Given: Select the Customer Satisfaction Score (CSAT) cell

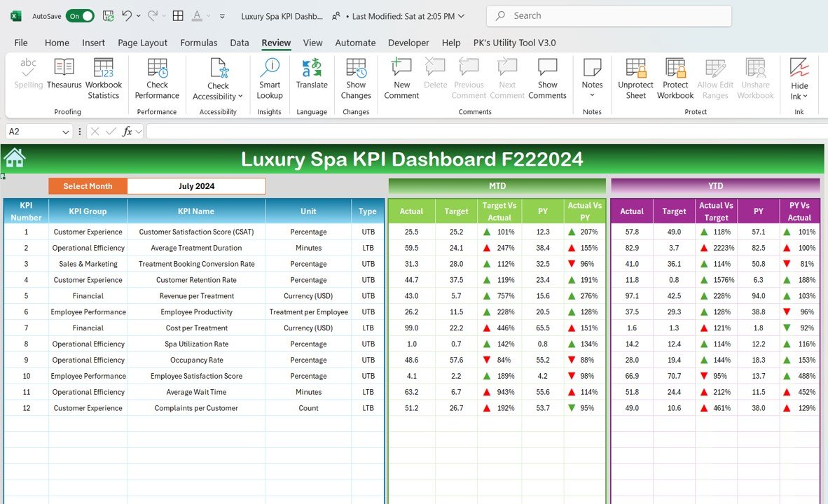Looking at the screenshot, I should coord(196,232).
